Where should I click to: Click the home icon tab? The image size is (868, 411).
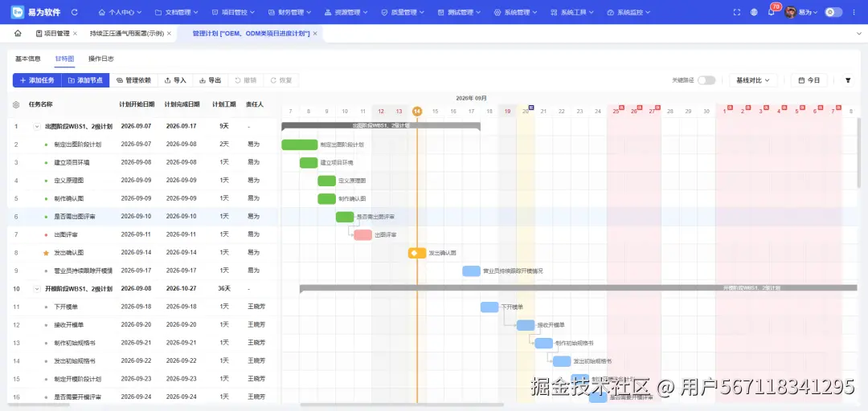(x=18, y=33)
